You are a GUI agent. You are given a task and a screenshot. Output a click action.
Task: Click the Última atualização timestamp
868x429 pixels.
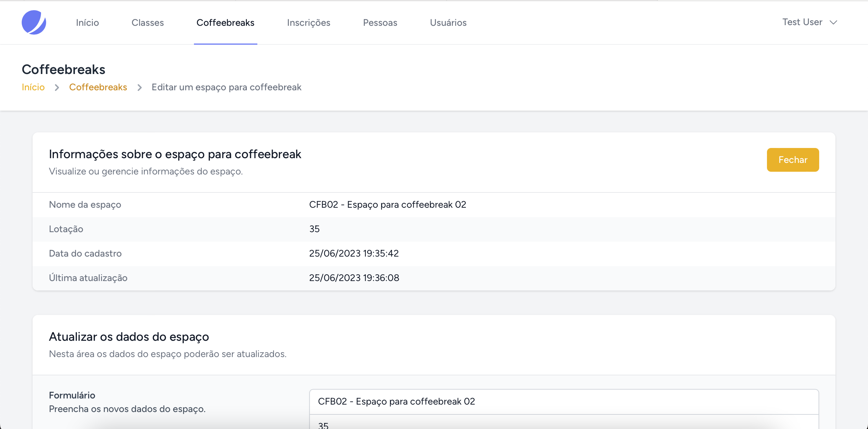click(x=354, y=278)
